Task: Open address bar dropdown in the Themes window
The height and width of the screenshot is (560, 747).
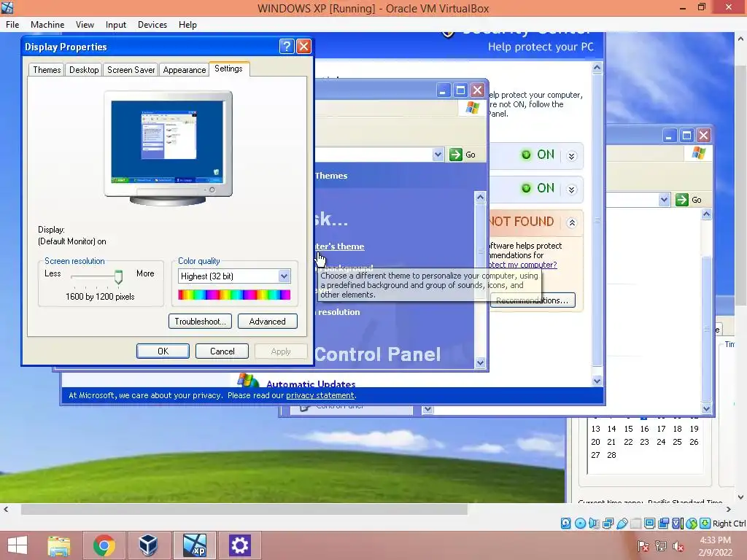Action: [438, 155]
